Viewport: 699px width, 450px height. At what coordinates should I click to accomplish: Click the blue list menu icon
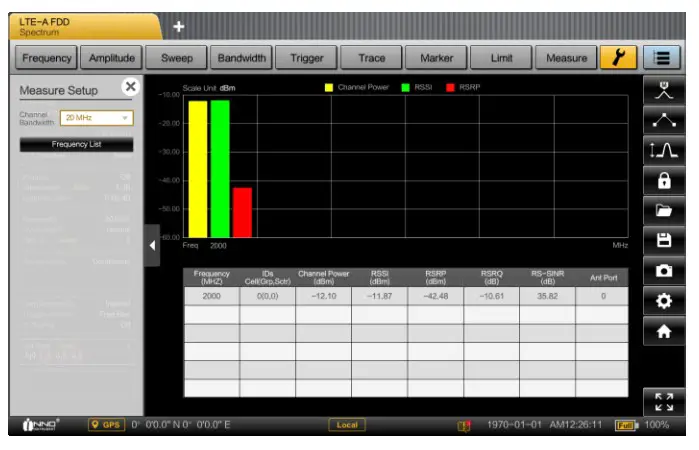tap(662, 58)
